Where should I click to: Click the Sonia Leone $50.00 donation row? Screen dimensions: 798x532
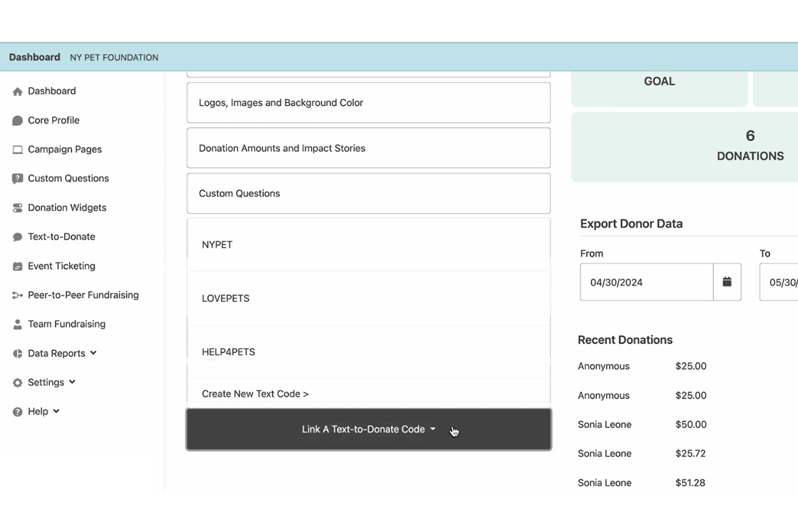click(642, 424)
